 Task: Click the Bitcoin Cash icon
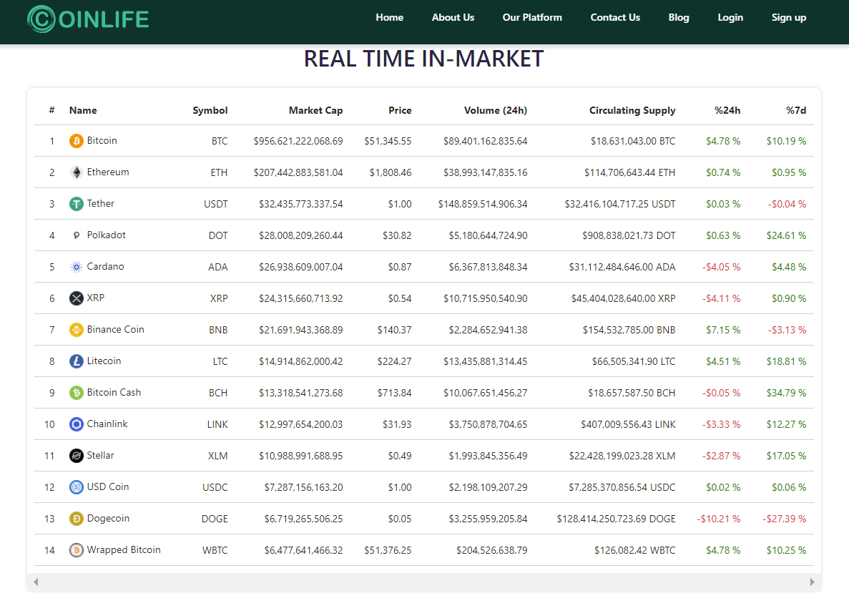click(x=77, y=392)
